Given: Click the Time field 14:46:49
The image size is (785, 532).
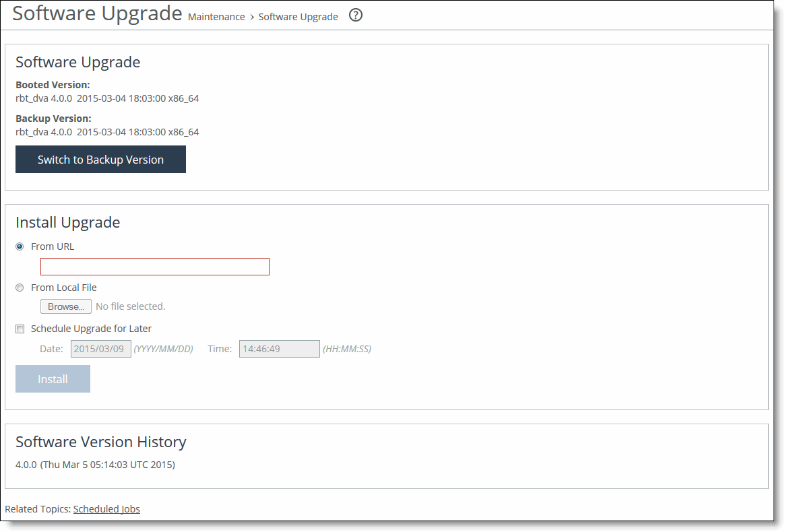Looking at the screenshot, I should coord(280,349).
